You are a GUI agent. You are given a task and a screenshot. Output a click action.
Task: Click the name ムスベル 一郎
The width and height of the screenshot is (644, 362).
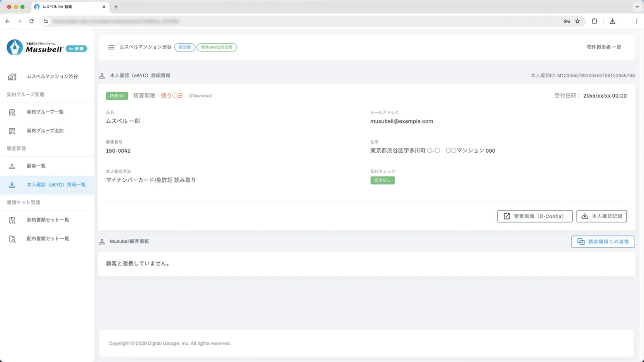(123, 121)
